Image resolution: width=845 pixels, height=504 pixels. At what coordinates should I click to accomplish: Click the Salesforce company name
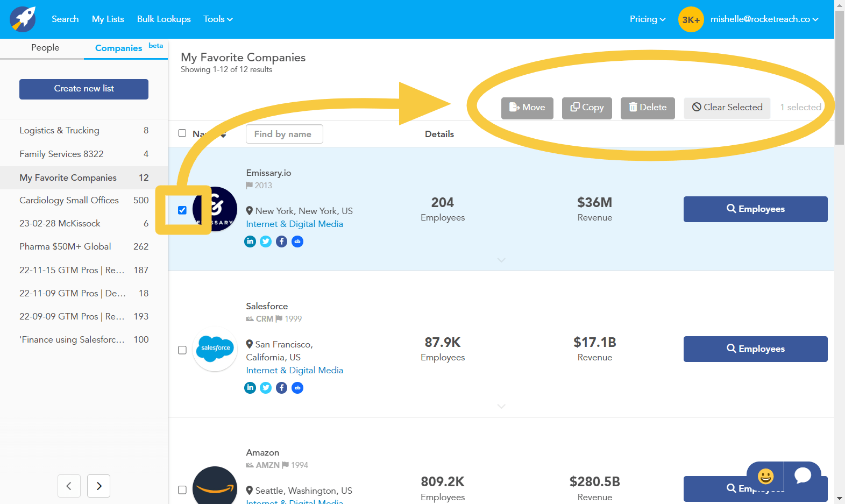click(x=267, y=307)
